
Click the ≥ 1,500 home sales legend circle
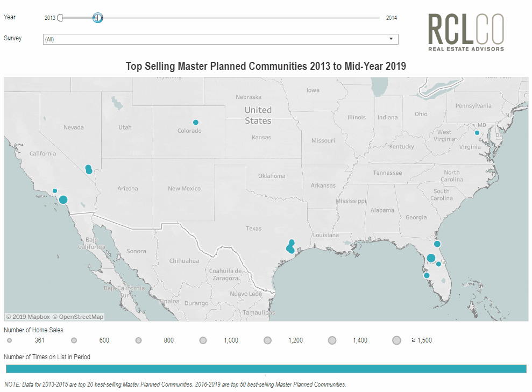[396, 340]
